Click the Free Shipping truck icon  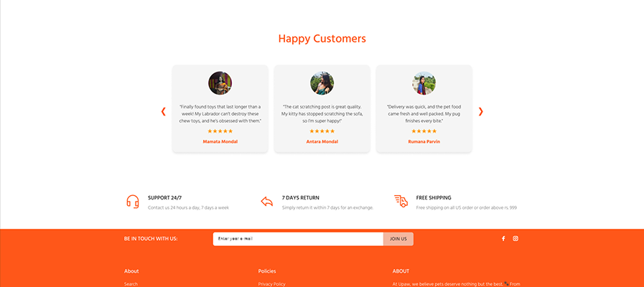tap(401, 202)
